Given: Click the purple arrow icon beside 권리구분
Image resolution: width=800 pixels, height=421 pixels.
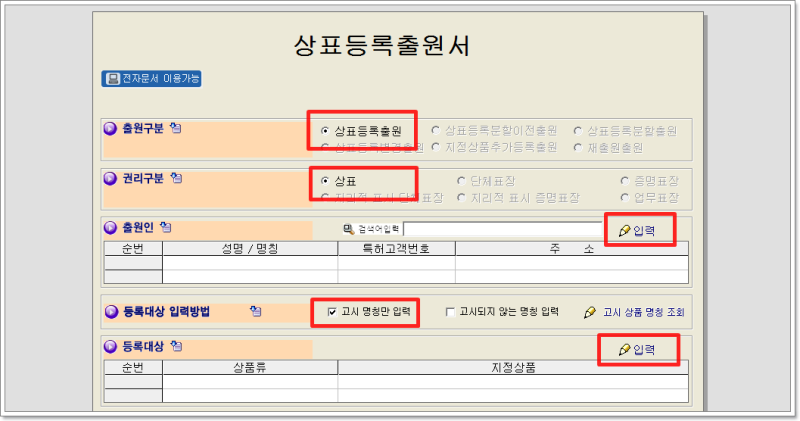Looking at the screenshot, I should point(110,179).
